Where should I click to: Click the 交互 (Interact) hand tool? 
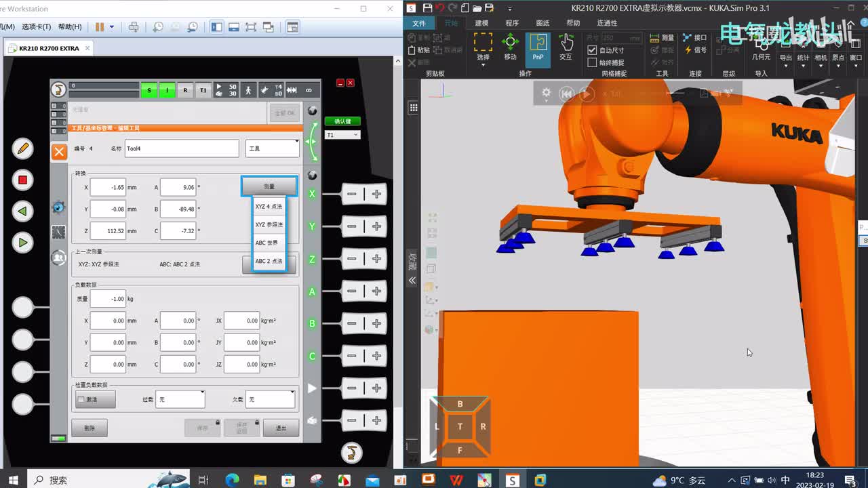[566, 47]
